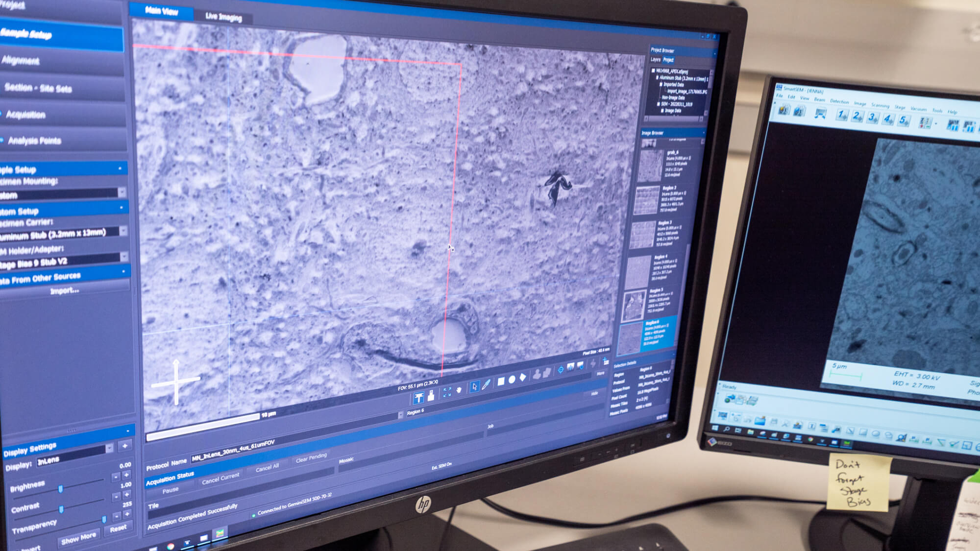
Task: Select the hand pan tool
Action: tap(459, 390)
